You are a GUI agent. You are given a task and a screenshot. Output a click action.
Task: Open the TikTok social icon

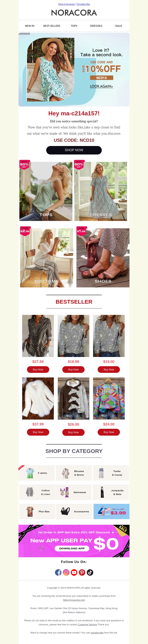click(90, 573)
